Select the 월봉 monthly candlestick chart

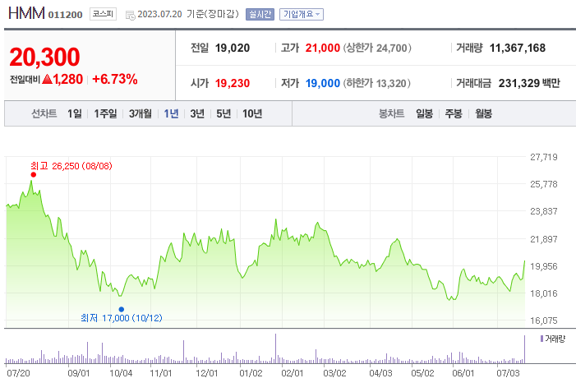tap(483, 114)
